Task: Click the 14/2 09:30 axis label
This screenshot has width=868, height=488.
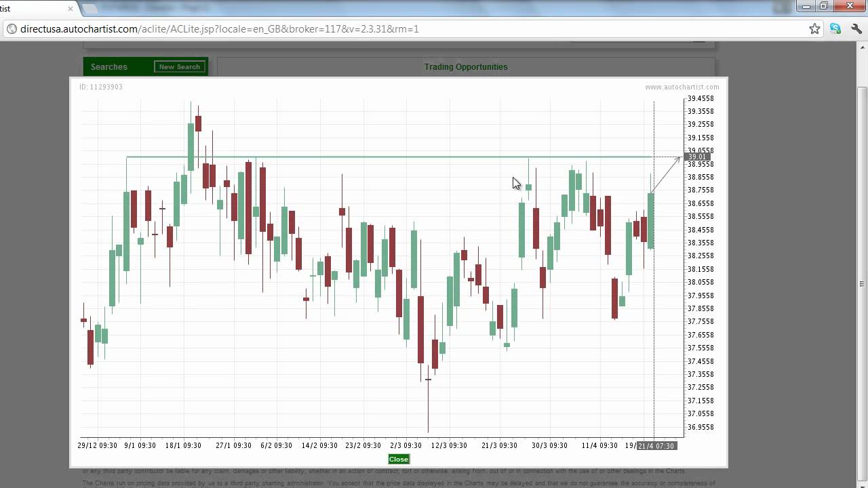Action: pos(319,445)
